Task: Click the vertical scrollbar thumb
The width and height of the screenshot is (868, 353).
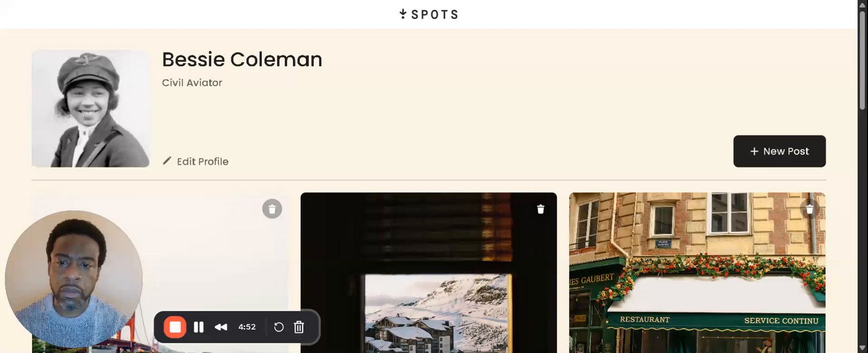Action: [862, 59]
